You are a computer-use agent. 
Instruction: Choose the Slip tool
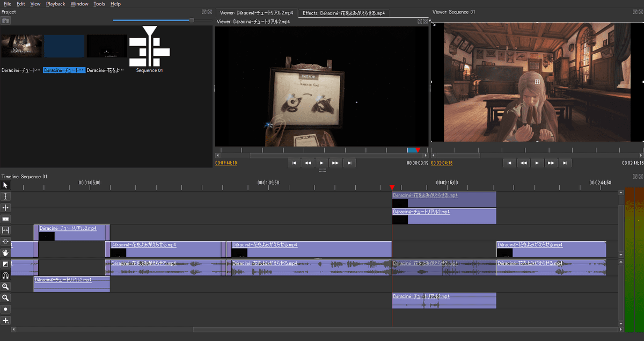6,230
